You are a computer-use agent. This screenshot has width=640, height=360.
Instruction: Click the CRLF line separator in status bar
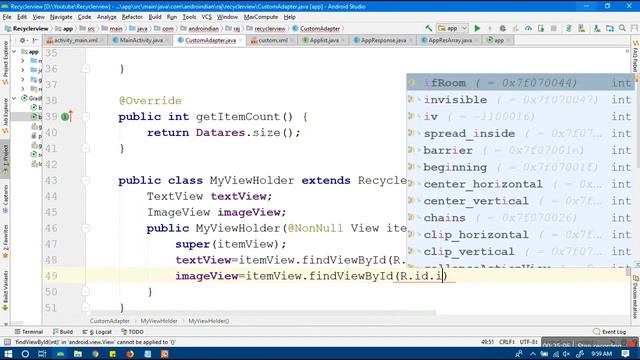click(x=507, y=342)
